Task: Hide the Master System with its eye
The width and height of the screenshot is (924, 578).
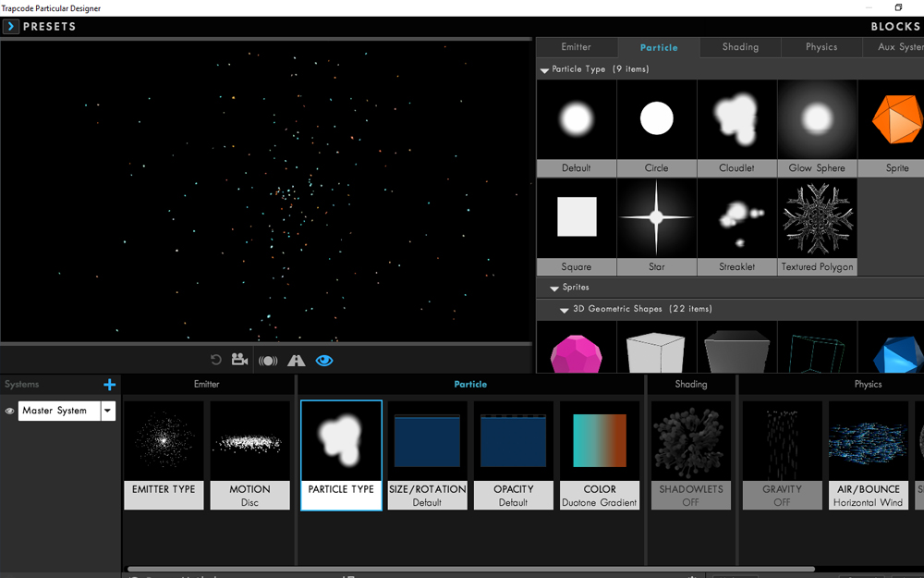Action: [9, 412]
